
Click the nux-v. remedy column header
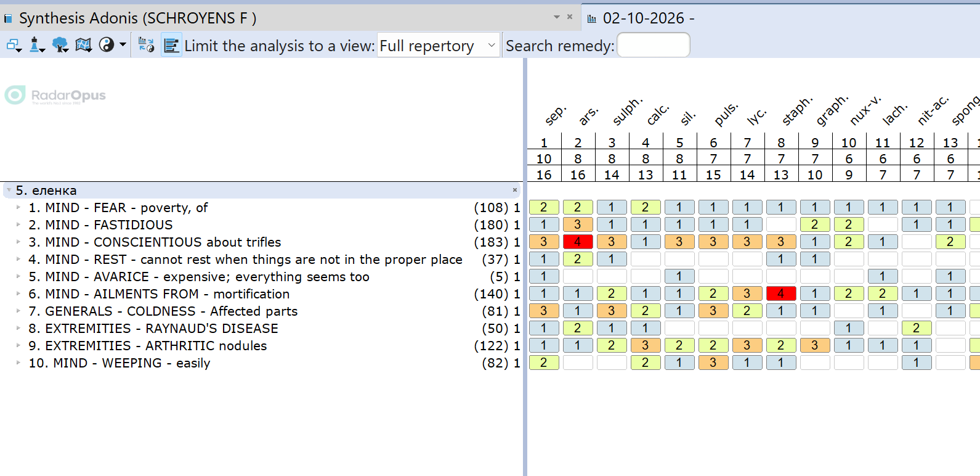point(865,110)
